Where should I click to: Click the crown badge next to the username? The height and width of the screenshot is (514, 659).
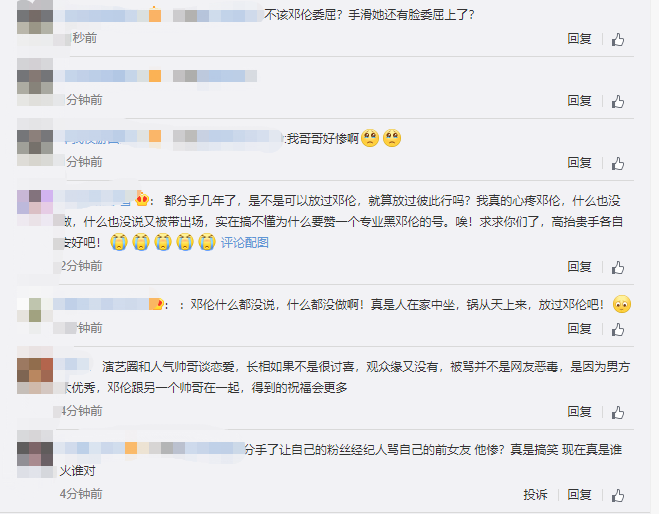click(142, 199)
